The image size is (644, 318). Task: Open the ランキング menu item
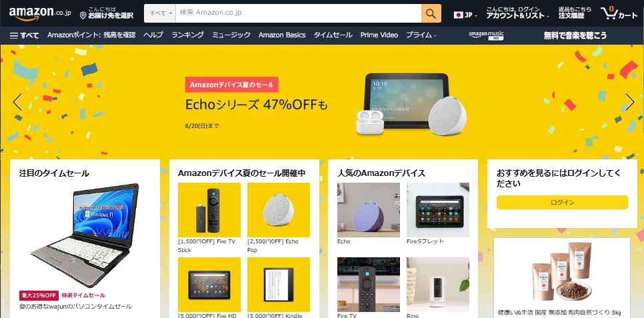tap(188, 35)
